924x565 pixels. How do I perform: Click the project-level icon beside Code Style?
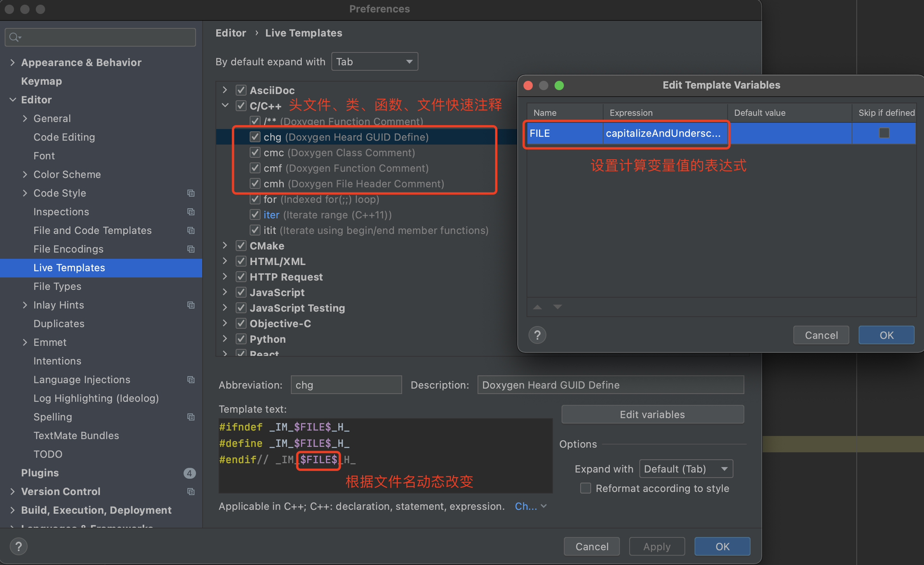point(191,193)
